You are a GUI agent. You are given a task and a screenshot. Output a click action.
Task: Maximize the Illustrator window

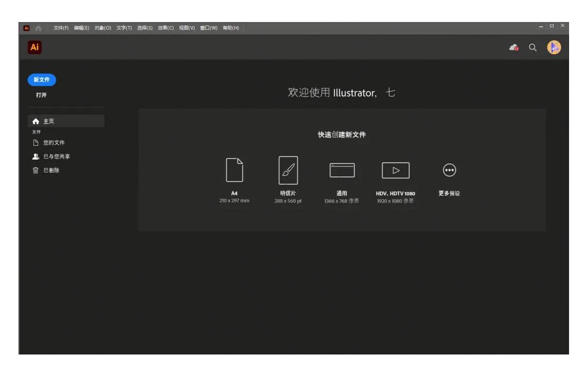pyautogui.click(x=552, y=26)
